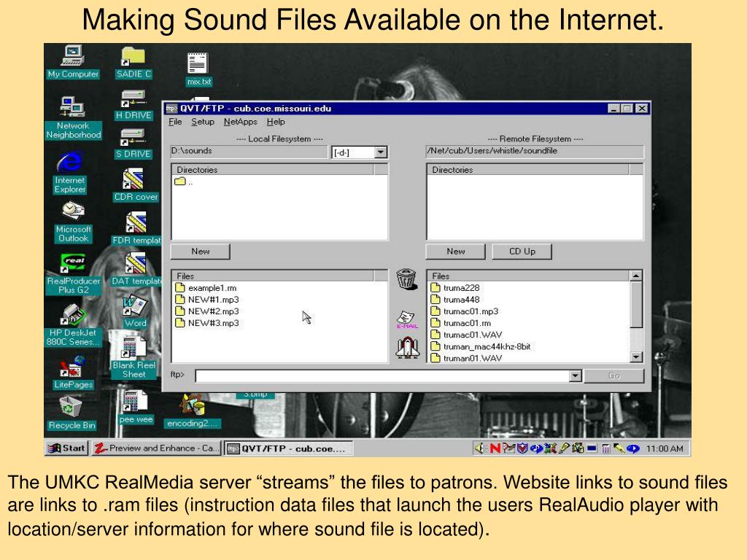The image size is (747, 560).
Task: Click the space shuttle launch icon
Action: 407,348
